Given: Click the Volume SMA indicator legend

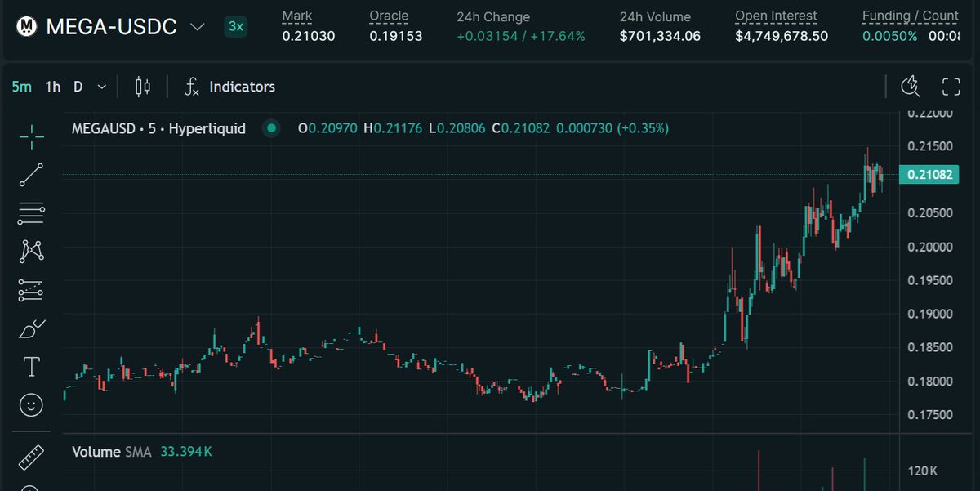Looking at the screenshot, I should pyautogui.click(x=112, y=452).
